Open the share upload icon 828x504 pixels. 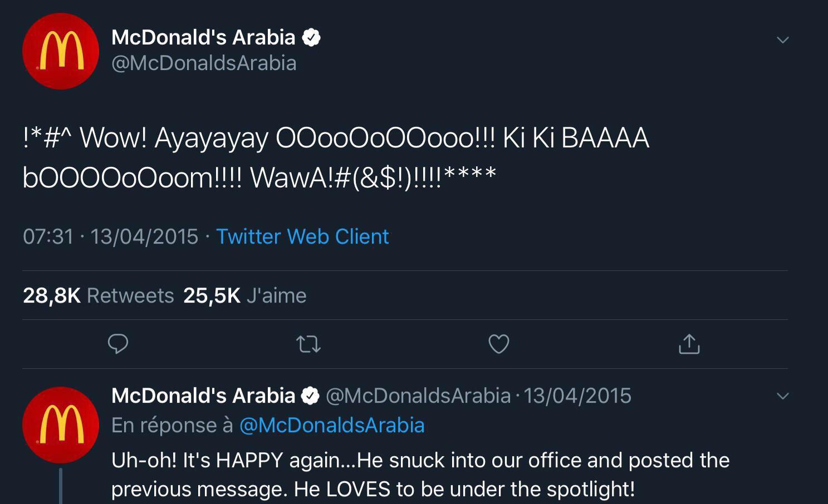click(x=689, y=344)
